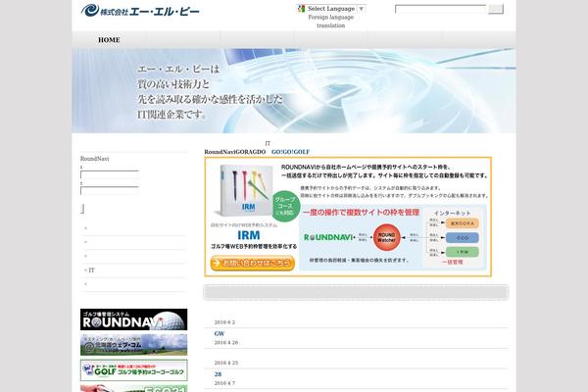Click the 2016 6 2 news date
This screenshot has width=588, height=392.
(x=224, y=322)
